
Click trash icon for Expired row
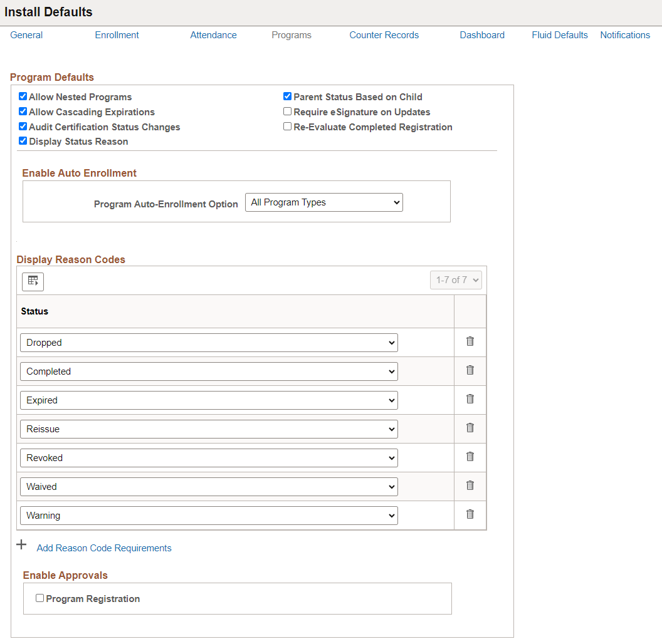pyautogui.click(x=470, y=399)
